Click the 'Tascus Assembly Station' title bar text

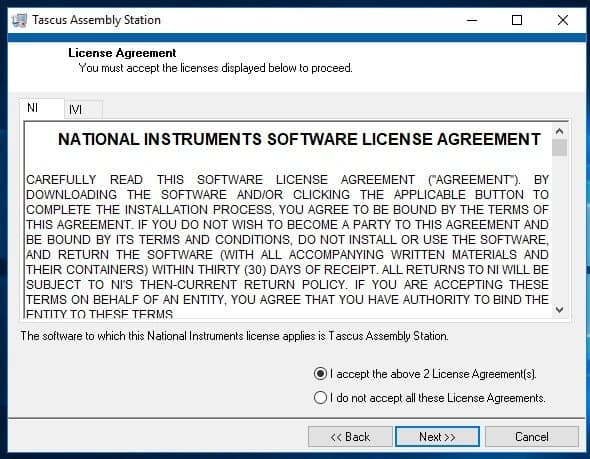click(x=96, y=20)
